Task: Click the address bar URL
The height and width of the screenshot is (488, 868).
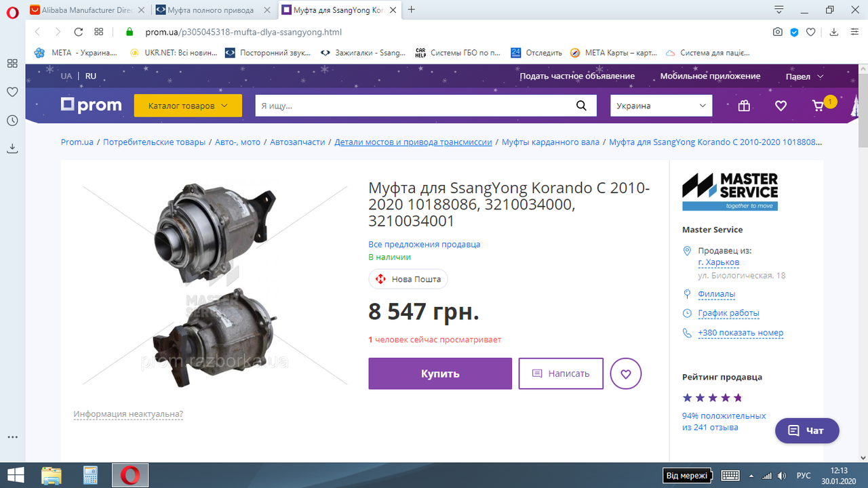Action: (243, 32)
